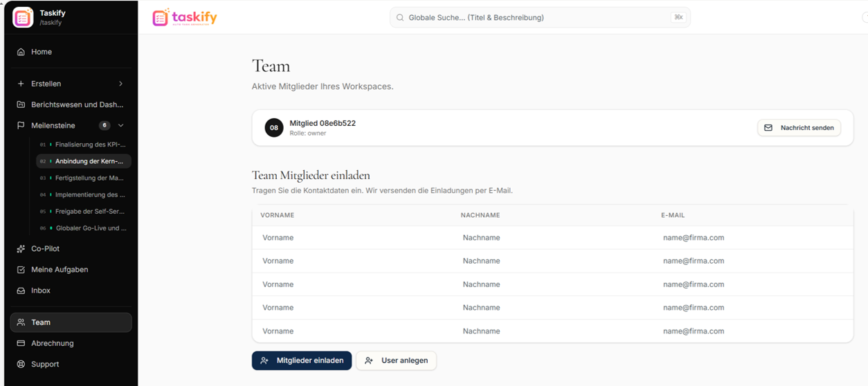Open Co-Pilot via its sparkle icon
Viewport: 868px width, 386px height.
click(x=21, y=248)
